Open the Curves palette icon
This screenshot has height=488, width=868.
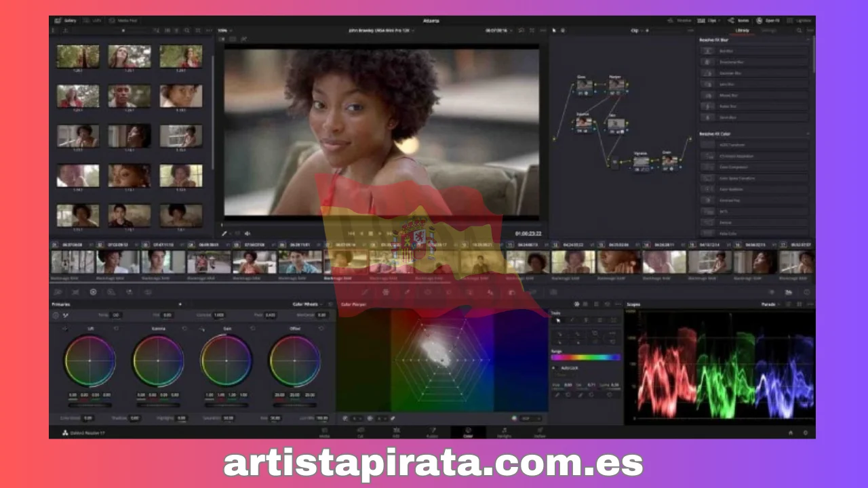click(364, 292)
